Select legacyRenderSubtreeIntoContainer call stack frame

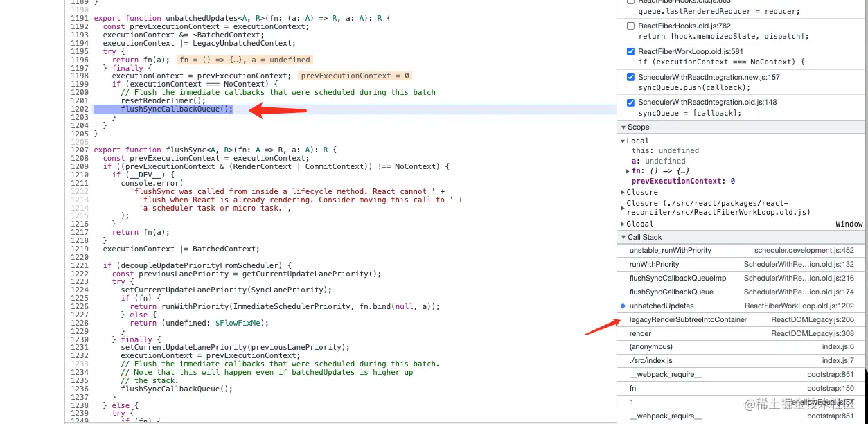click(742, 319)
